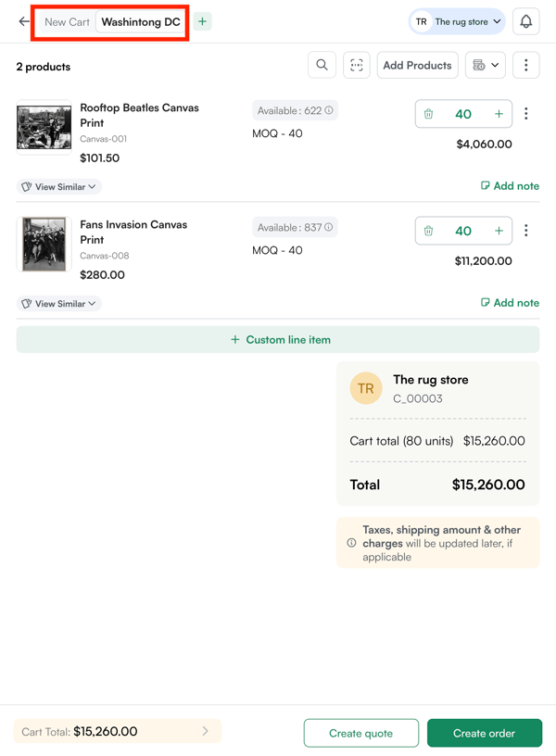Add note to Fans Invasion item
556x756 pixels.
pos(510,303)
